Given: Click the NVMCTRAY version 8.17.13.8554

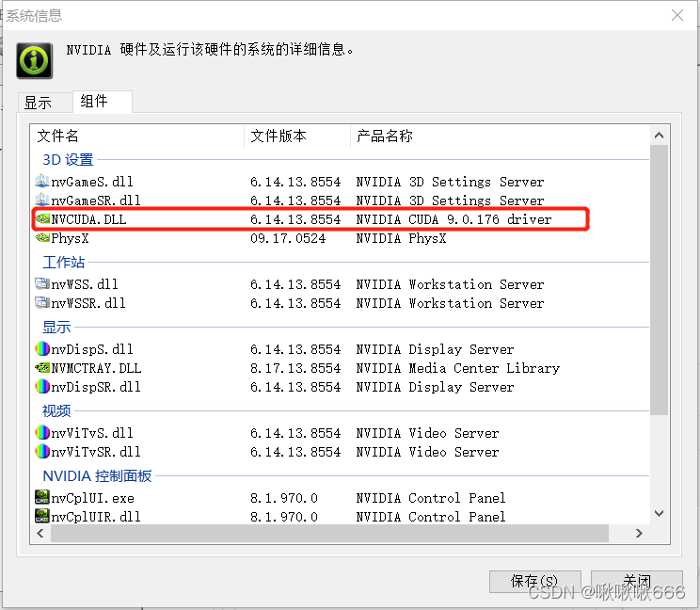Looking at the screenshot, I should click(295, 368).
